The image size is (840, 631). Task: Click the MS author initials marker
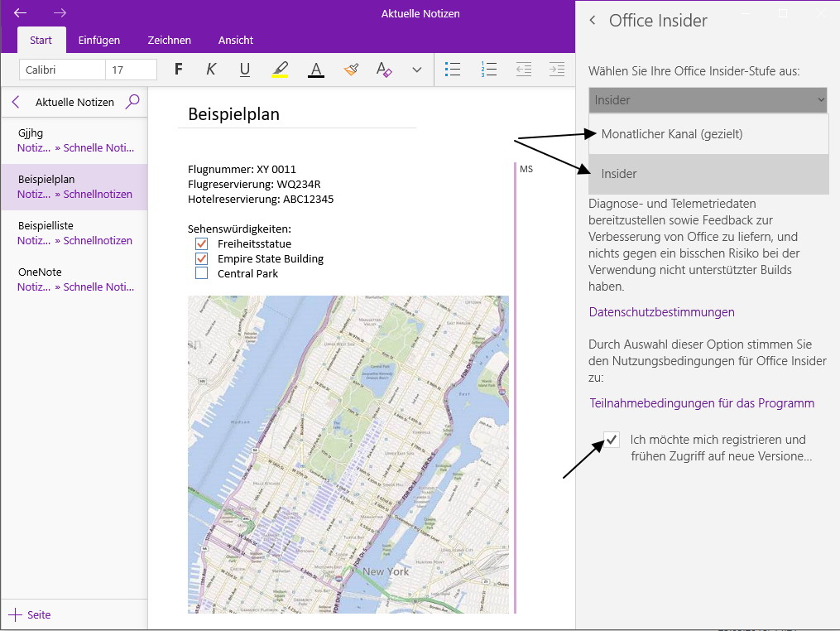526,169
